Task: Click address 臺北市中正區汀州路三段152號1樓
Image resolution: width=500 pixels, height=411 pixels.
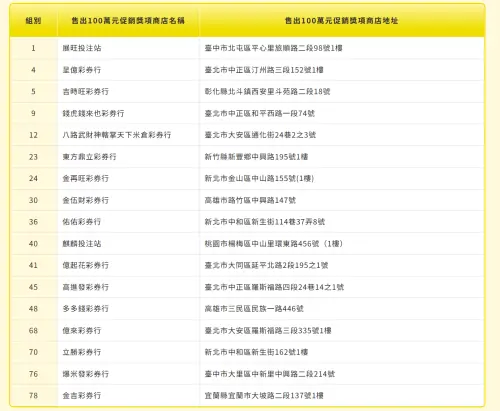Action: point(264,70)
